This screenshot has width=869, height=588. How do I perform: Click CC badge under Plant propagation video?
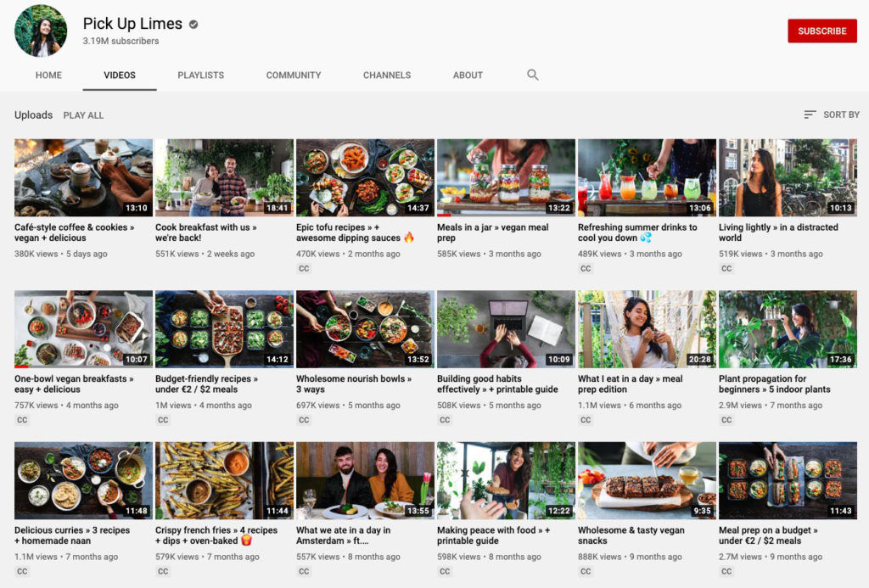coord(726,420)
